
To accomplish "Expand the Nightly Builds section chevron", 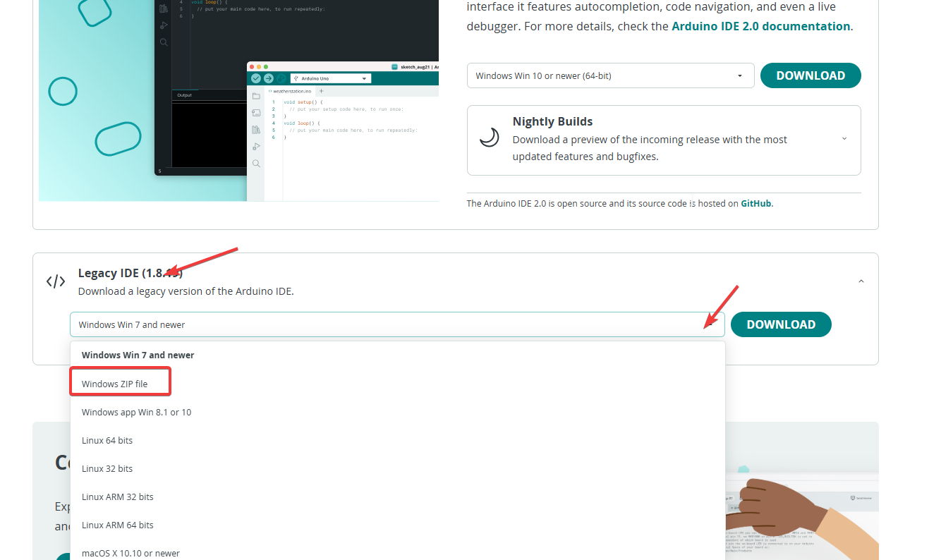I will [x=844, y=139].
